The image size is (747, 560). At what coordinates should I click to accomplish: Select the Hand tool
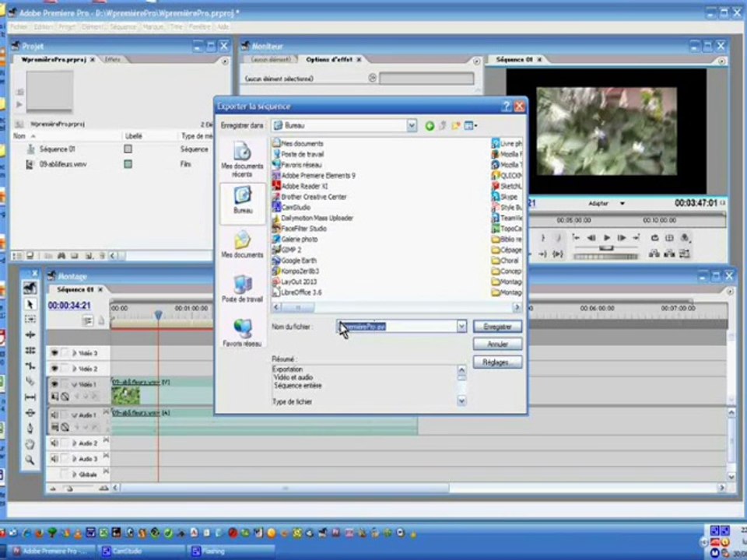[x=30, y=444]
